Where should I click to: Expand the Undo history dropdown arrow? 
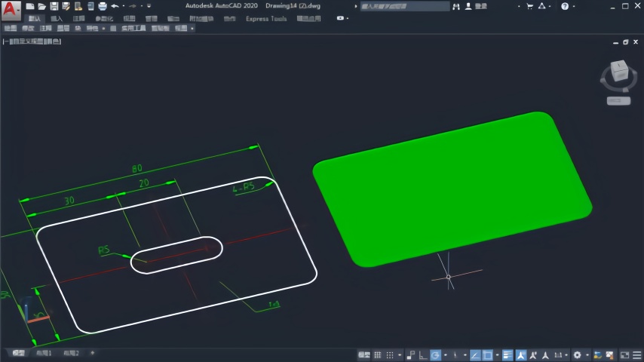coord(123,6)
